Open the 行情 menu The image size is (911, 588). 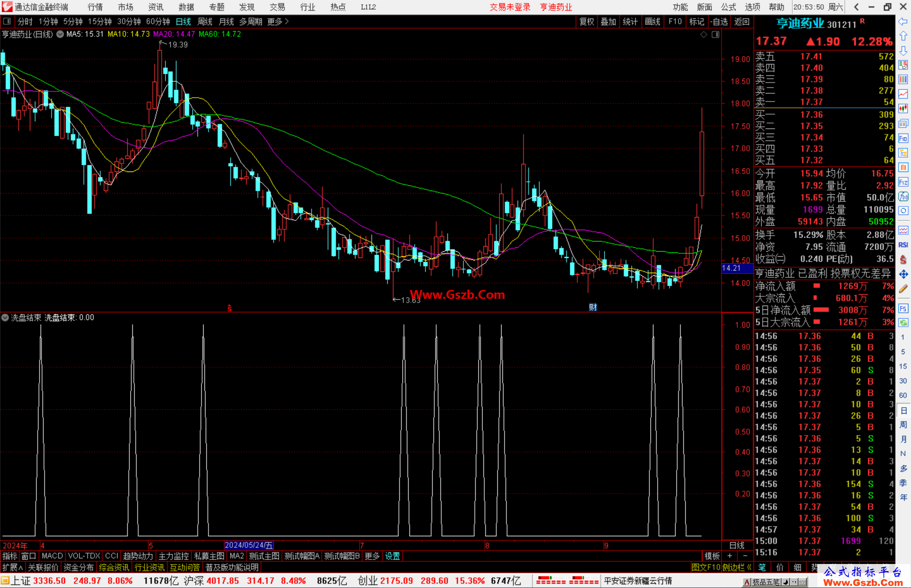(95, 7)
